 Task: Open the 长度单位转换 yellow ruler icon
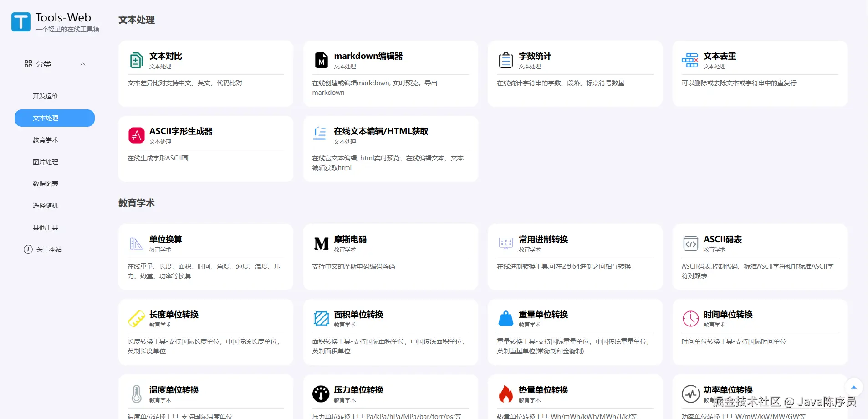point(136,319)
